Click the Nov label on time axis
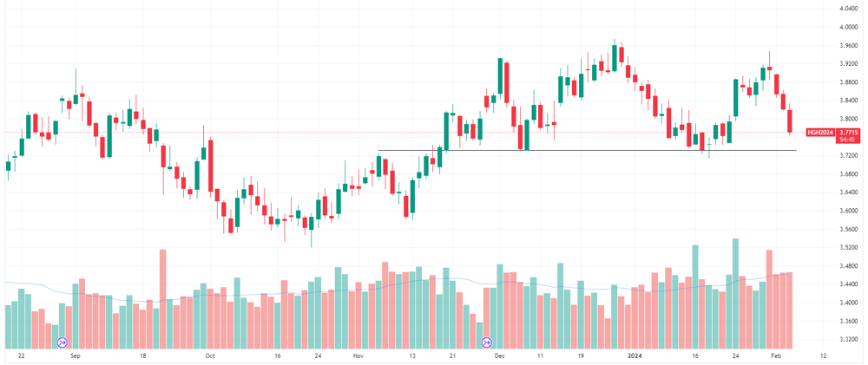The height and width of the screenshot is (365, 868). coord(358,355)
